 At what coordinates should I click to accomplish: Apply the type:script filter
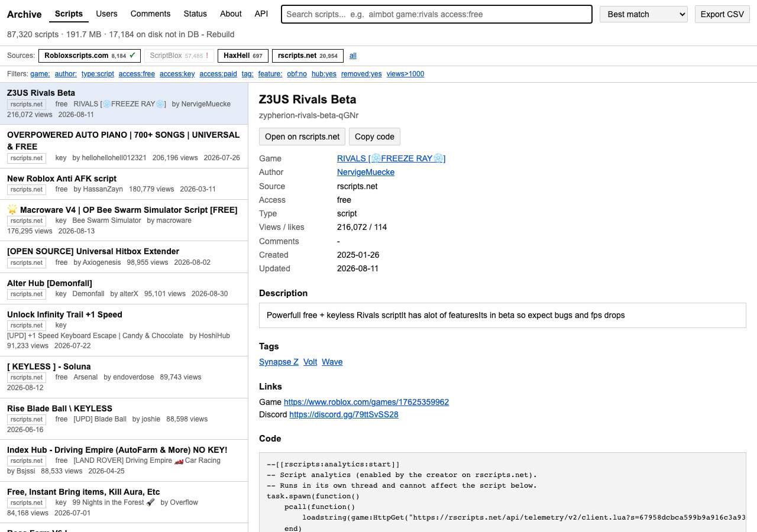pos(98,74)
